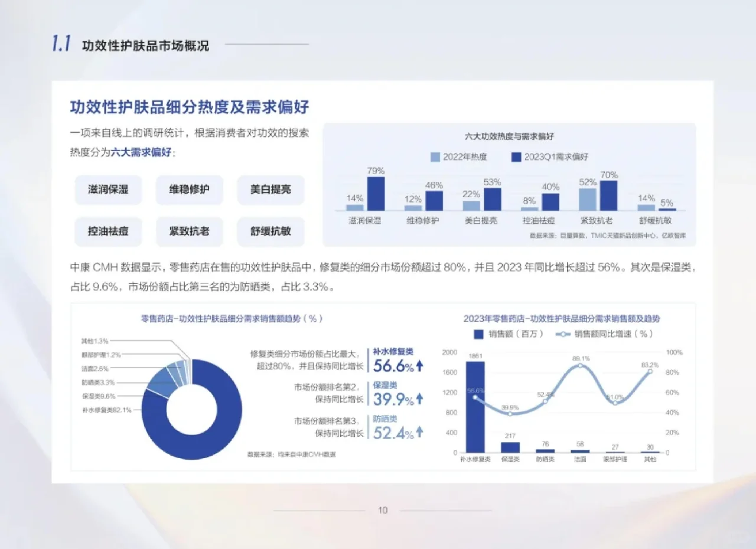Click donut label 防晒类3.3%
Image resolution: width=756 pixels, height=549 pixels.
(99, 383)
